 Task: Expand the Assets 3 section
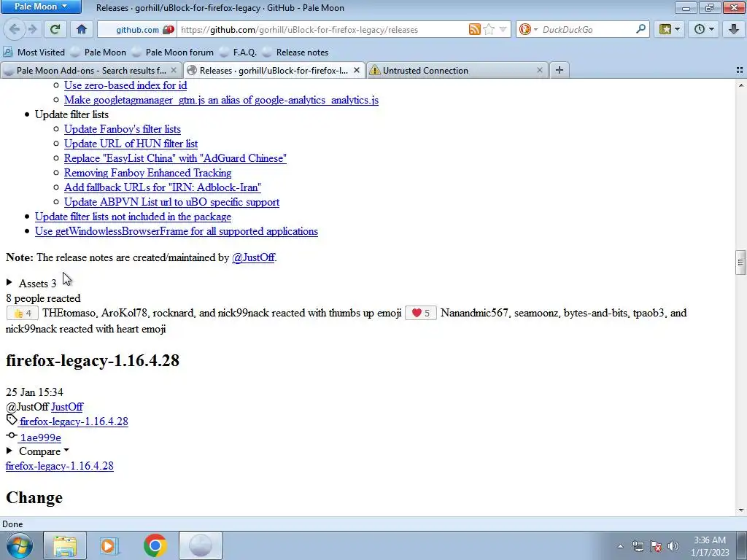[x=31, y=284]
